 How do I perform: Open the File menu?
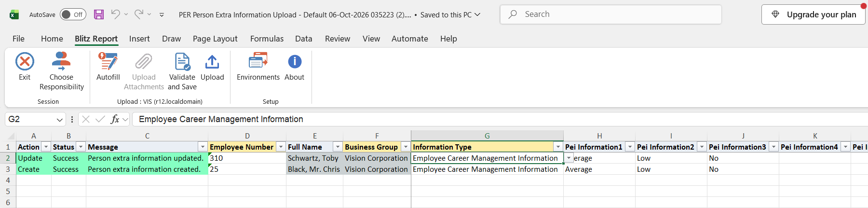coord(18,39)
